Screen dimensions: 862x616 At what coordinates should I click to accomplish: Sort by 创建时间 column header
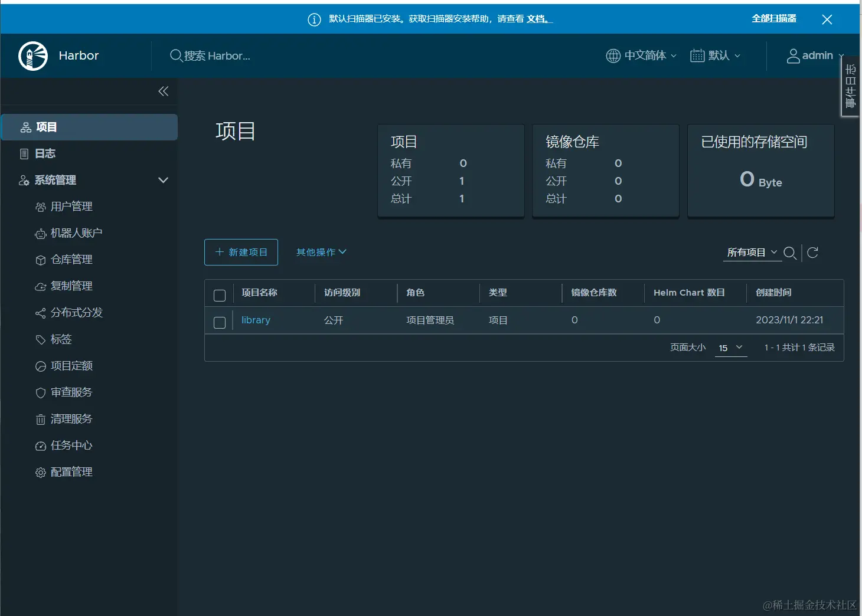(773, 293)
